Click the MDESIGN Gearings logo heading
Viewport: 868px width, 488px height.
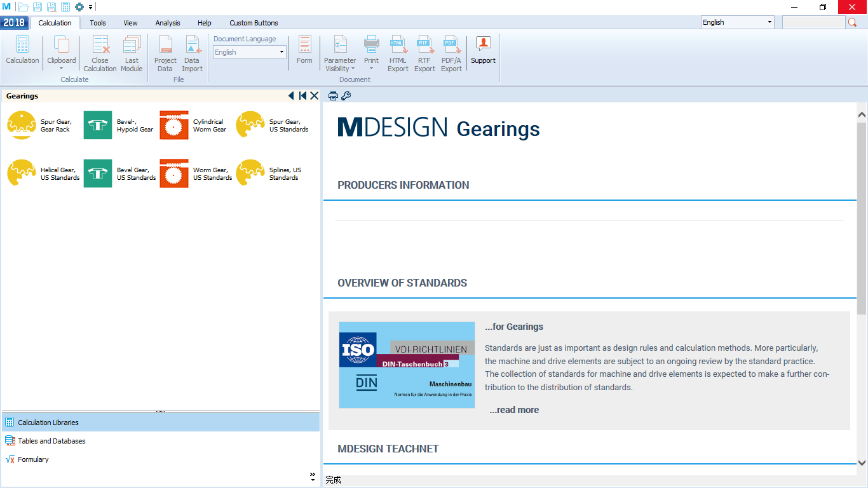click(x=438, y=128)
